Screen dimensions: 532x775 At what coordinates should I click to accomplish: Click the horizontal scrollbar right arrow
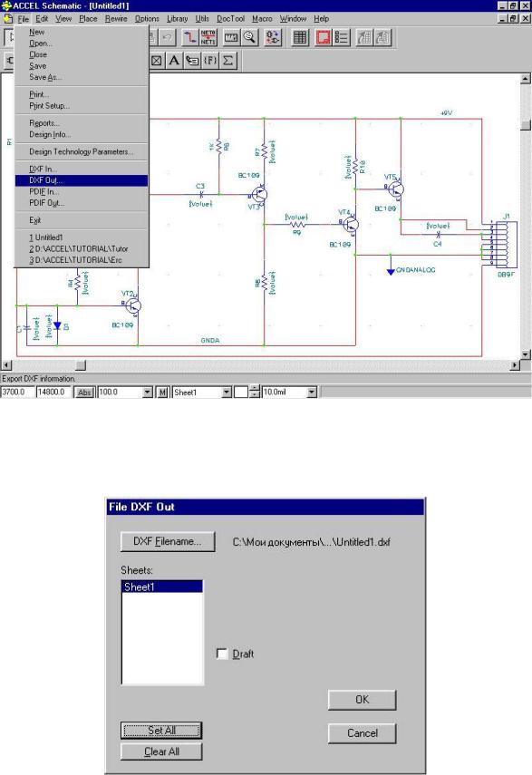(515, 365)
